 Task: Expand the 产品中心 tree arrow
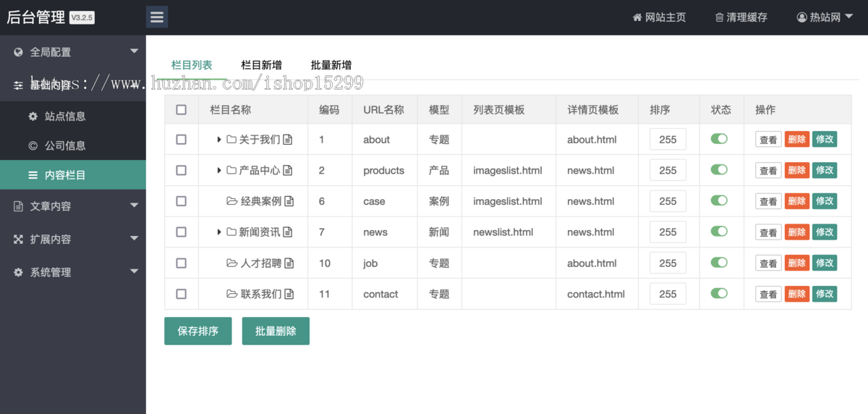(x=219, y=171)
